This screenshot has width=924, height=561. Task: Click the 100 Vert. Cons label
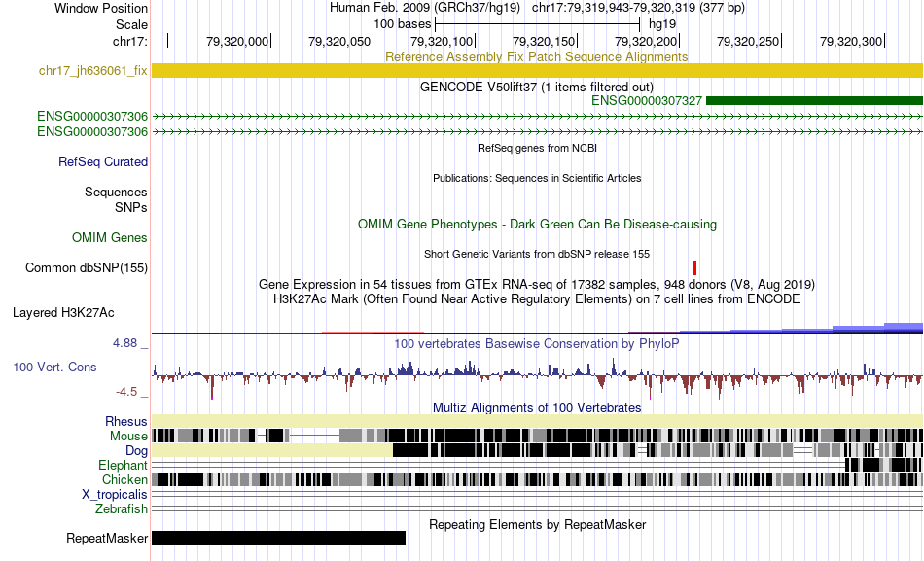54,368
